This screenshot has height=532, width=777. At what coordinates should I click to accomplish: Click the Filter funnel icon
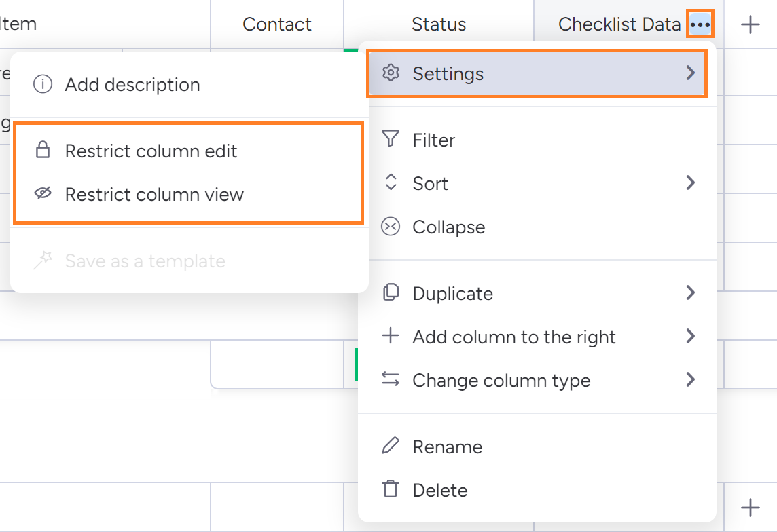coord(391,140)
